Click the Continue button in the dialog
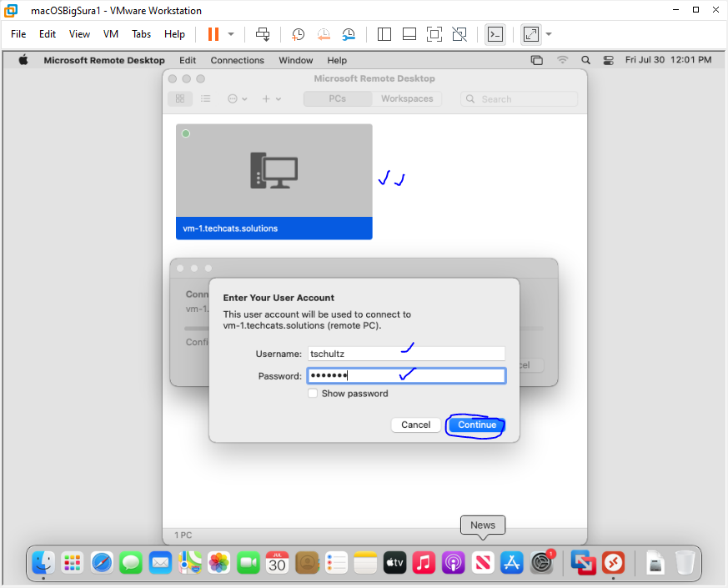This screenshot has height=588, width=728. tap(477, 425)
